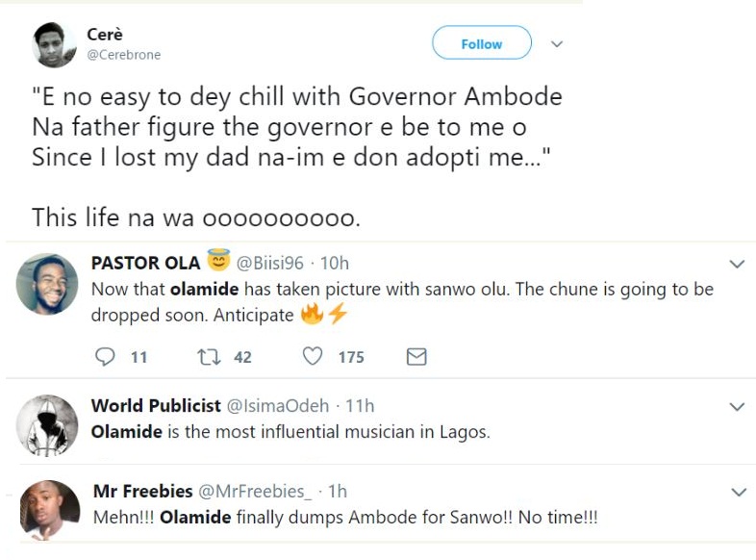The width and height of the screenshot is (756, 560).
Task: Click the World Publicist display name
Action: (156, 406)
